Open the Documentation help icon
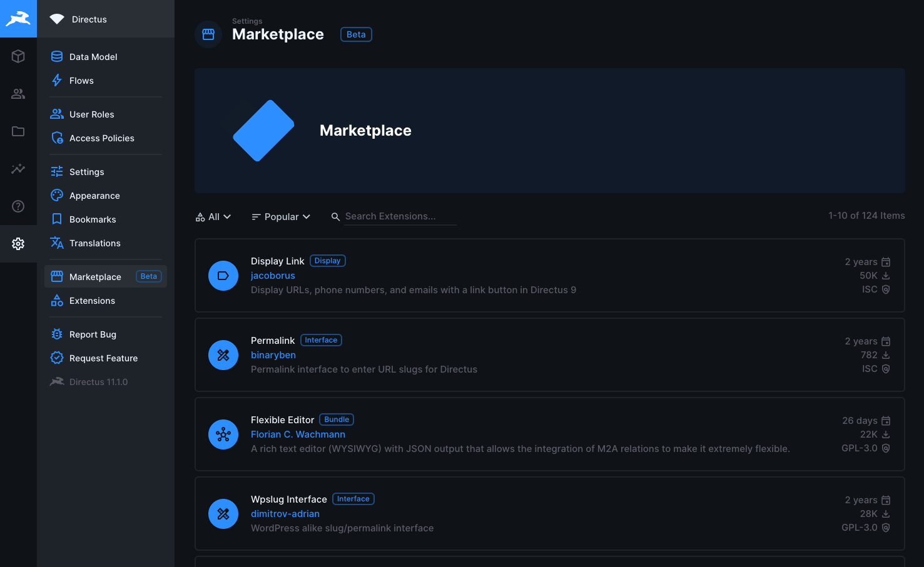Screen dimensions: 924x567 18,206
